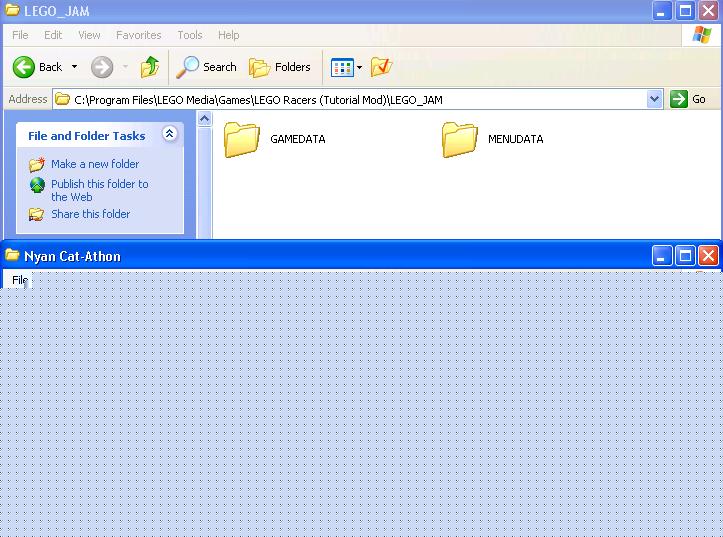Screen dimensions: 723x537
Task: Click the green Go arrow button
Action: 679,99
